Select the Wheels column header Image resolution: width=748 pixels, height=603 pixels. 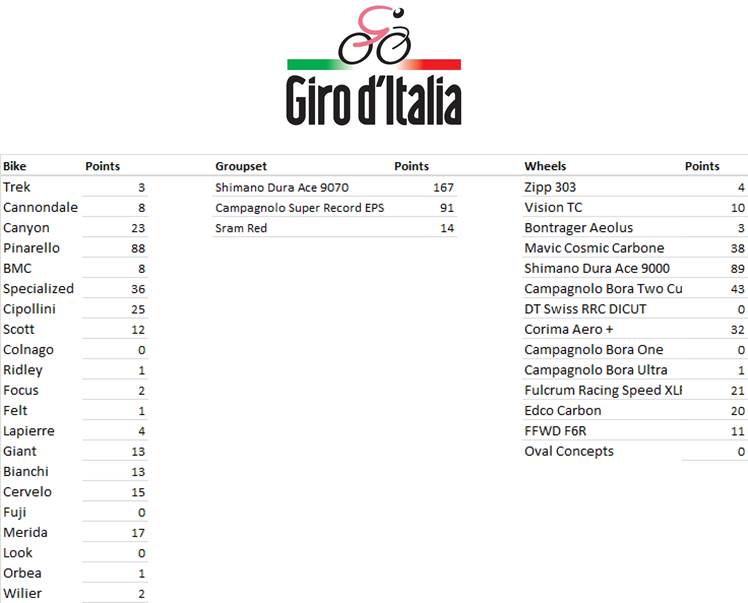click(545, 166)
